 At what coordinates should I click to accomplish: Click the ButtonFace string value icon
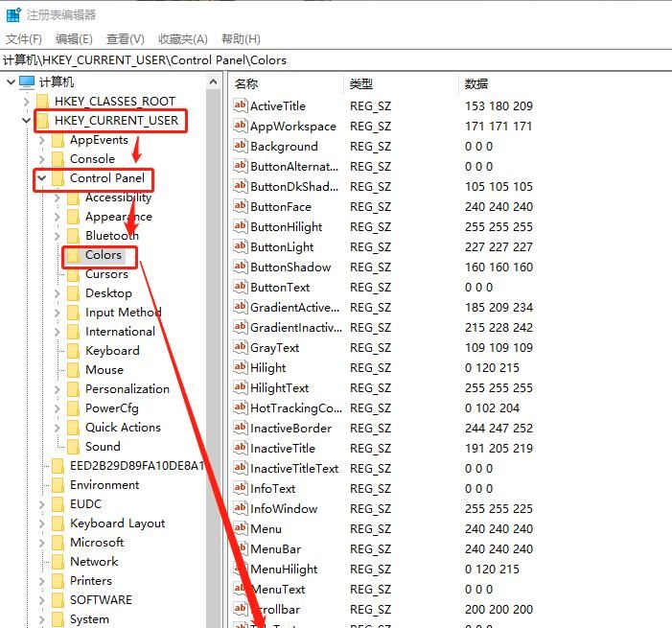pyautogui.click(x=240, y=206)
